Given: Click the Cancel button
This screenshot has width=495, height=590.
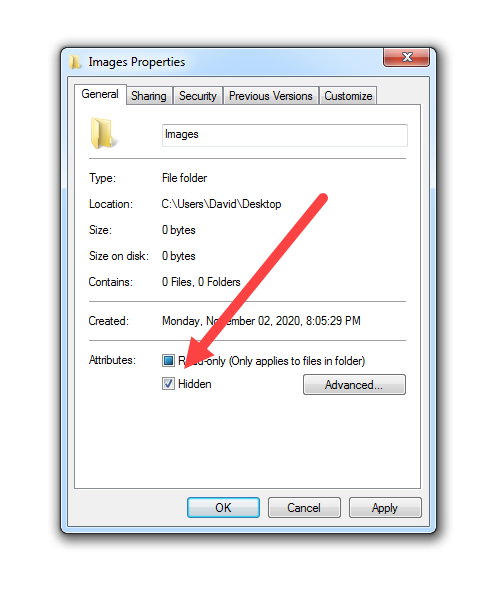Looking at the screenshot, I should 304,508.
